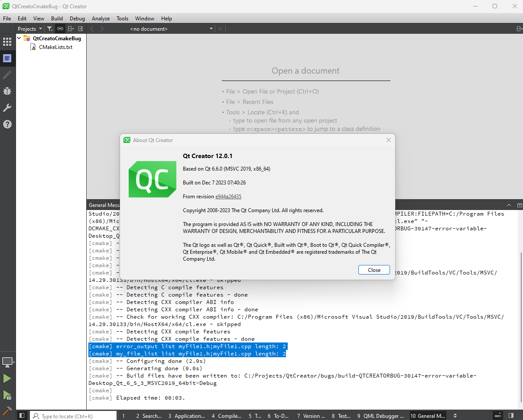
Task: Switch to Debug mode bug icon
Action: click(x=7, y=91)
